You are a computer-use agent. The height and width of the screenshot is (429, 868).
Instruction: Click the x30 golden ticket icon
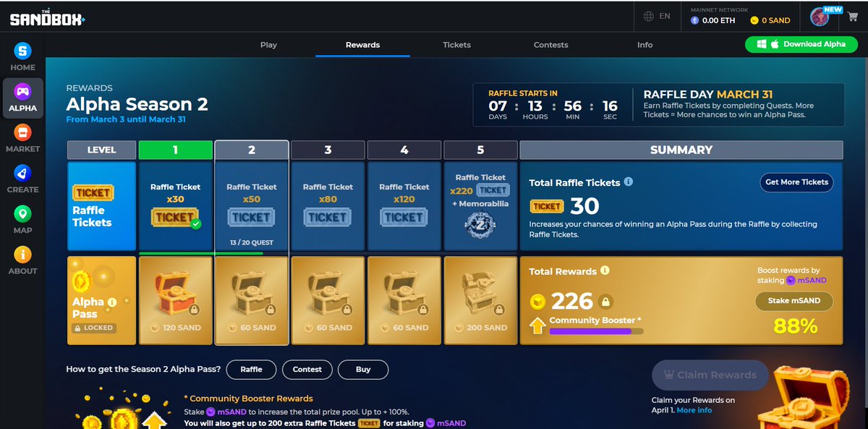click(x=175, y=217)
